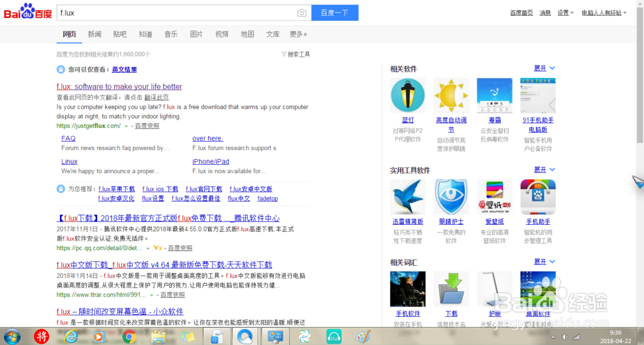644x345 pixels.
Task: Expand the 相关软件 section
Action: click(544, 68)
